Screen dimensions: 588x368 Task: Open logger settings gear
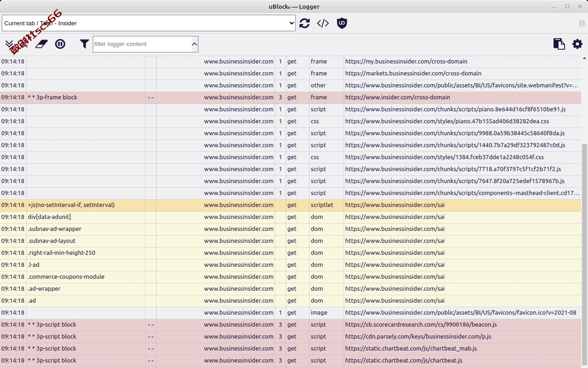577,44
